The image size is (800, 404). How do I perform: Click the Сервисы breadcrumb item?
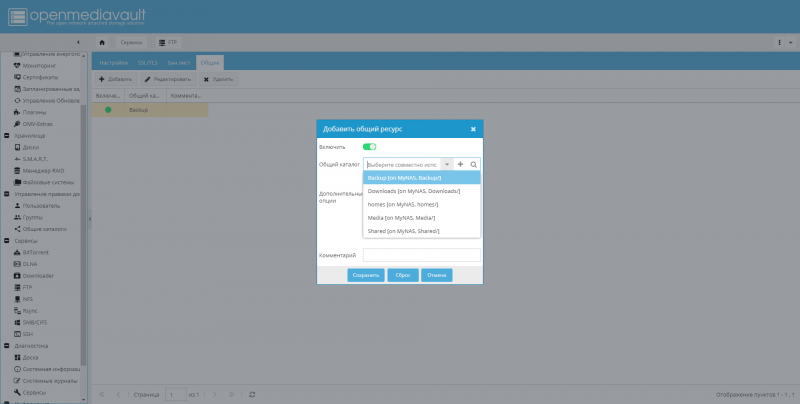131,42
